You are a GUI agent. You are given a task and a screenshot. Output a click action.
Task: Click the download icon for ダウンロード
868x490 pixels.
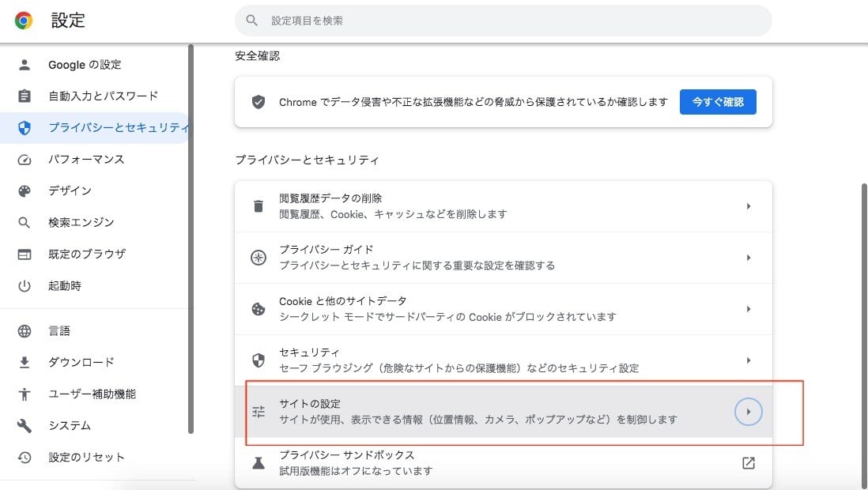coord(25,363)
